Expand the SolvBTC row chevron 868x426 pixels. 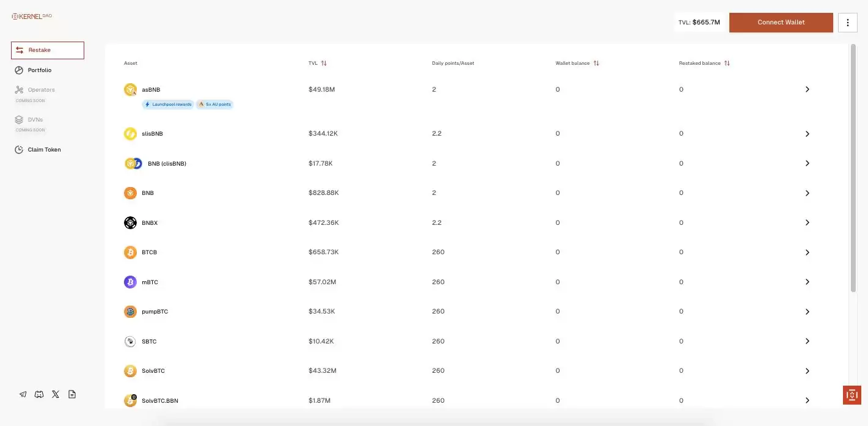(x=807, y=371)
